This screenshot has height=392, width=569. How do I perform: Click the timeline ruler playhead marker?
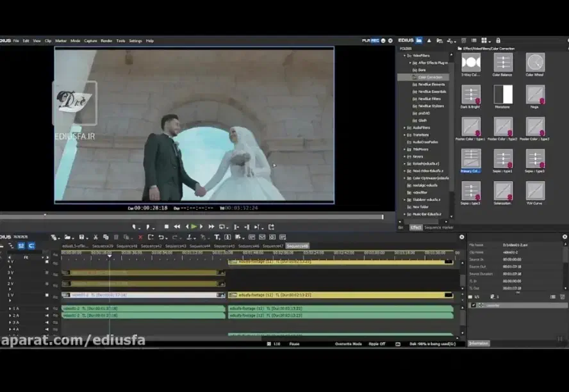pyautogui.click(x=109, y=255)
